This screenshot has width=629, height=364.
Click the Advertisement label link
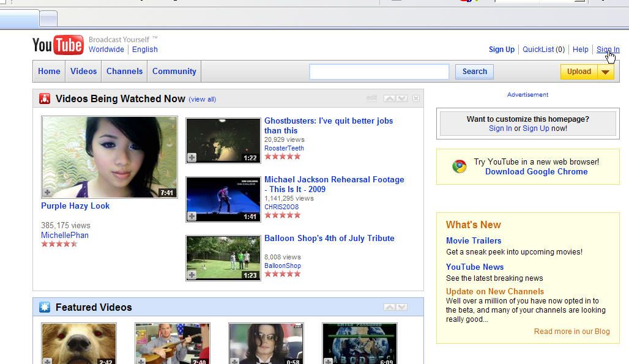click(x=527, y=95)
